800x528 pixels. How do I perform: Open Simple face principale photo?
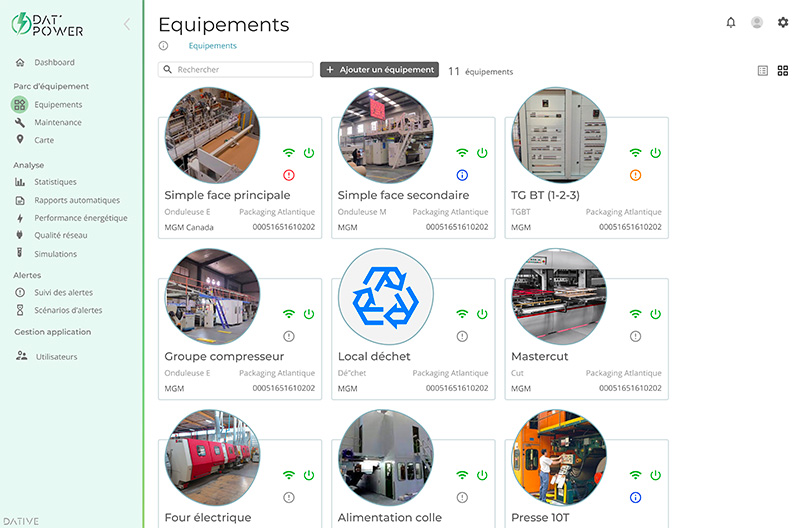click(212, 135)
